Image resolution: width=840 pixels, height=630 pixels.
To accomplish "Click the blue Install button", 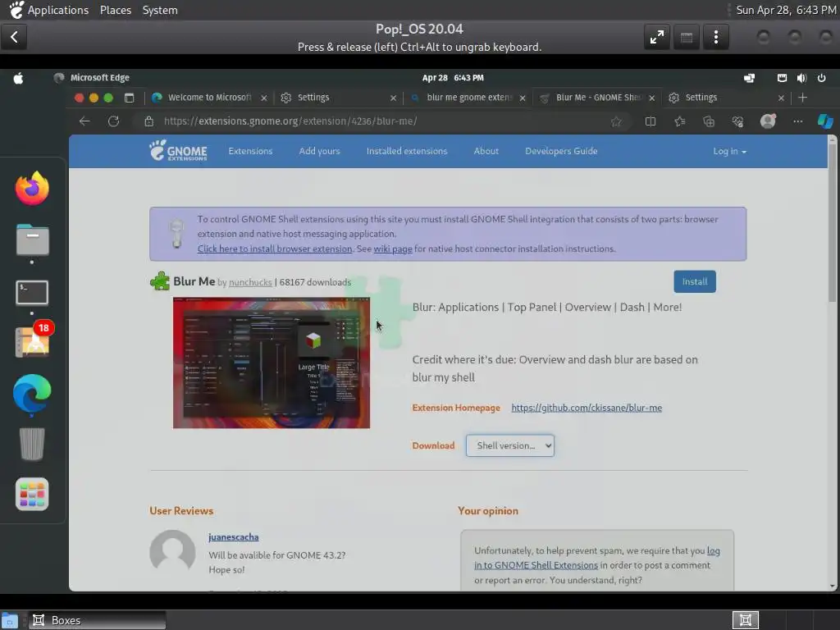I will pos(694,282).
